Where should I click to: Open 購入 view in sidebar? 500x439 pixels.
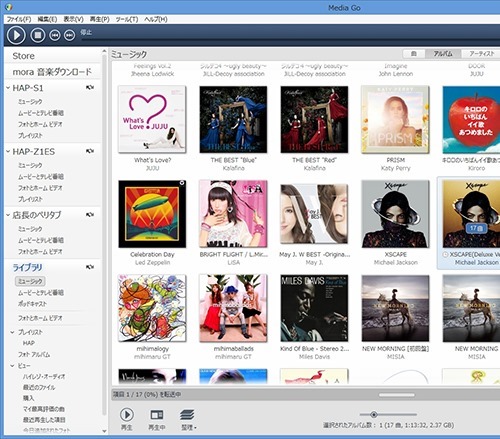(28, 398)
